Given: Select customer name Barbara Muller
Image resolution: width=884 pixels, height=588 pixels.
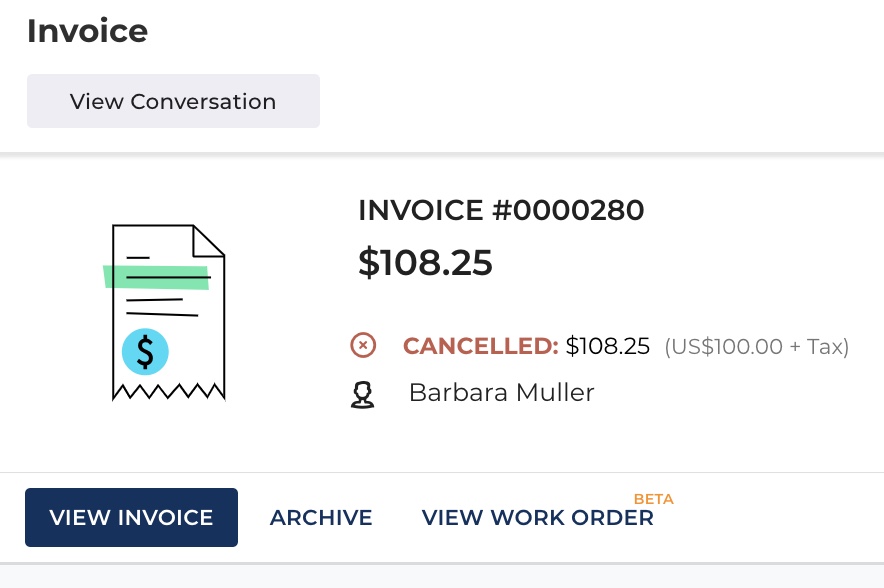Looking at the screenshot, I should 501,393.
